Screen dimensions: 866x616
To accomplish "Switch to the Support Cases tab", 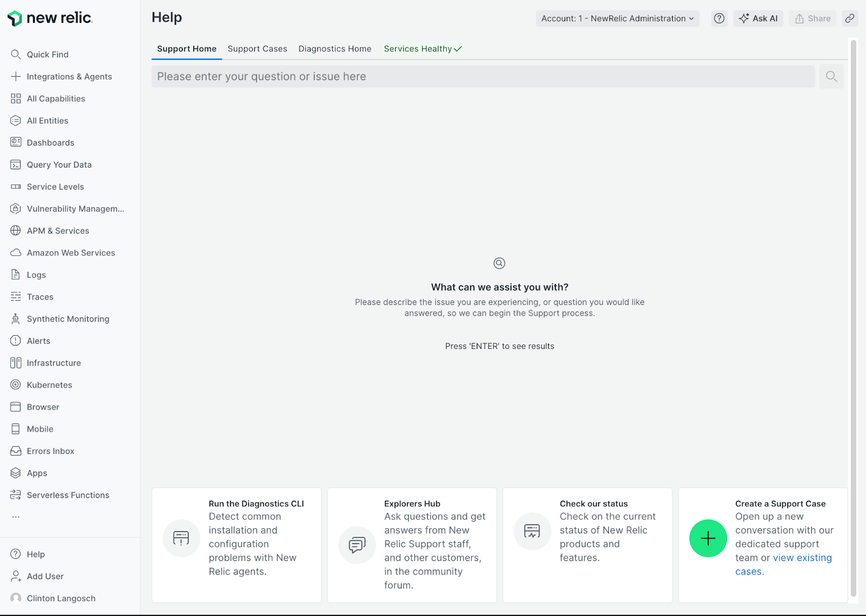I will [257, 49].
